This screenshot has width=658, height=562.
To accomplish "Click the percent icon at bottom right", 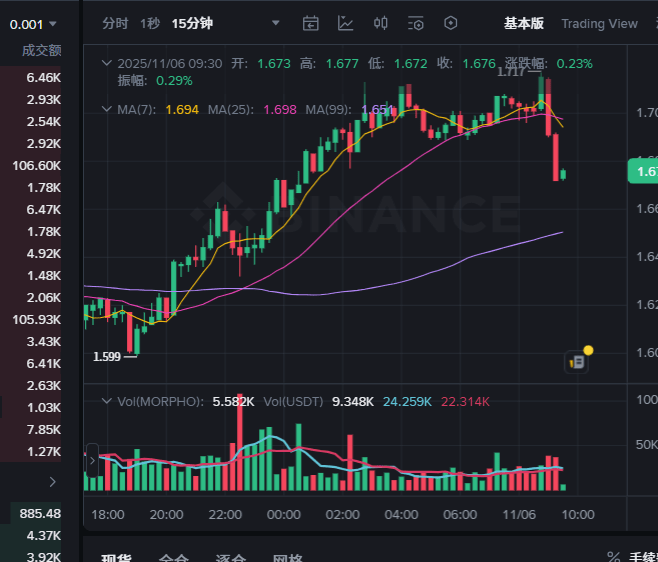I will point(614,557).
